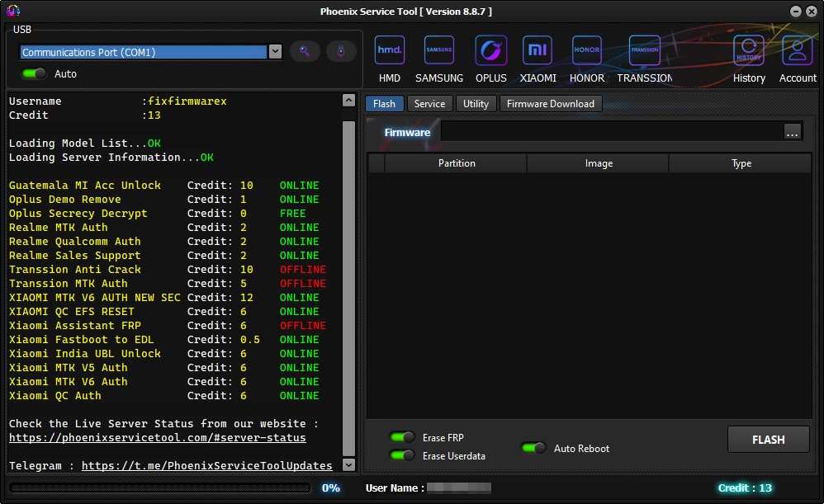Choose the OPLUS brand icon
824x504 pixels.
pyautogui.click(x=490, y=51)
